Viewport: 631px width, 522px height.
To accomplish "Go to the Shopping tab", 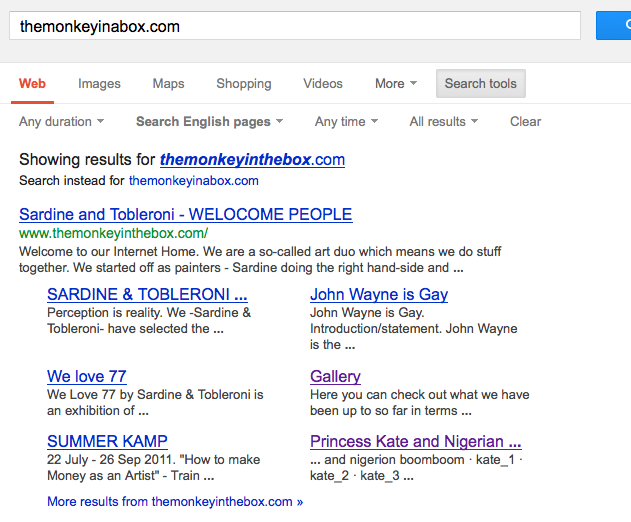I will click(x=244, y=84).
